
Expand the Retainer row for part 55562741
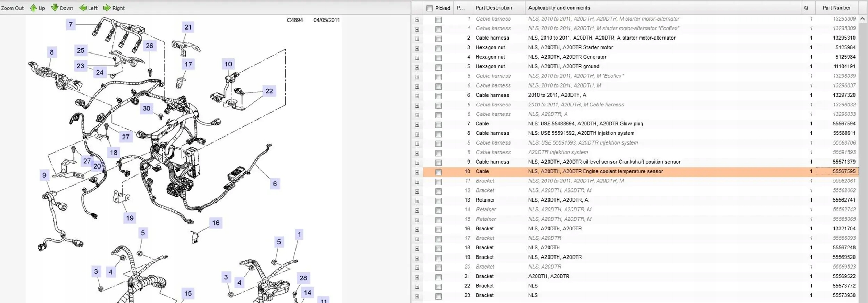tap(417, 201)
